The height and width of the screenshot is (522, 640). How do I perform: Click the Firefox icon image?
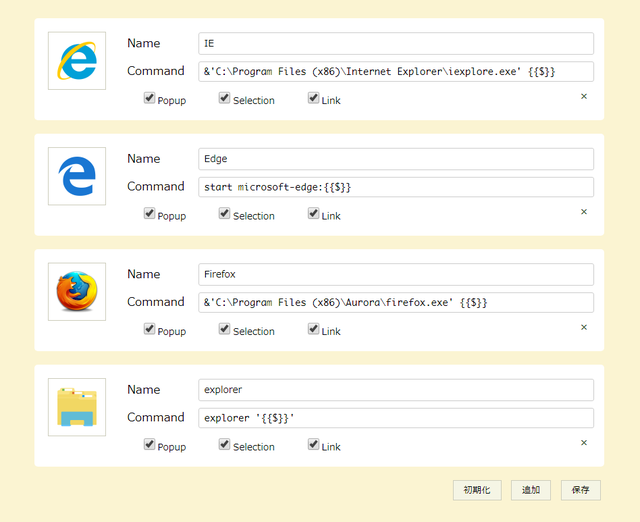77,292
